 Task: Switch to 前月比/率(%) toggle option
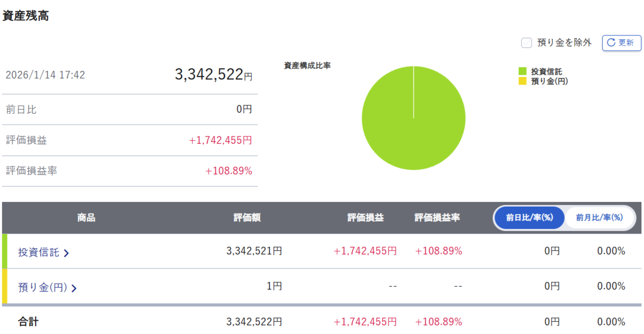pyautogui.click(x=599, y=218)
